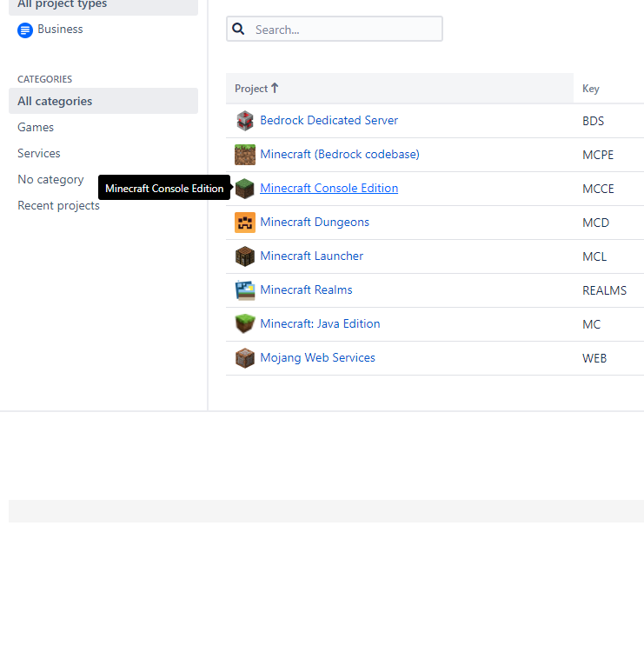Show Recent projects
Viewport: 644px width, 672px height.
pos(58,206)
